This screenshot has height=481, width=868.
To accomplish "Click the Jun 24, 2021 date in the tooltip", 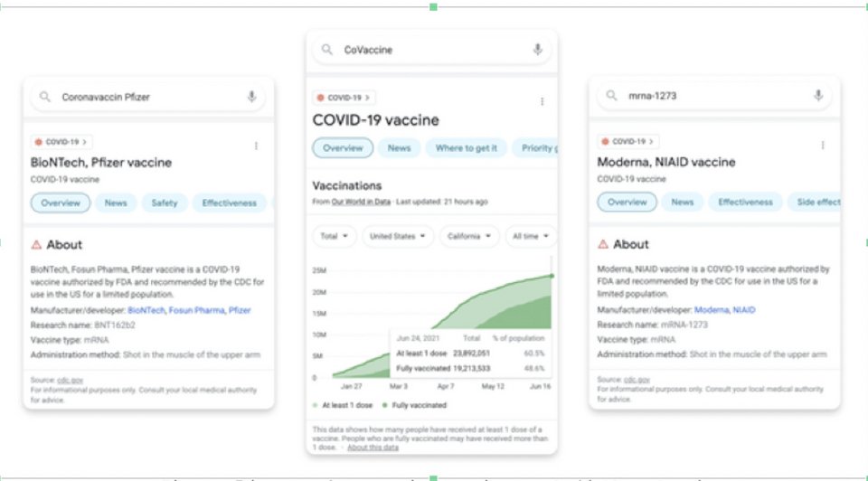I will [418, 338].
